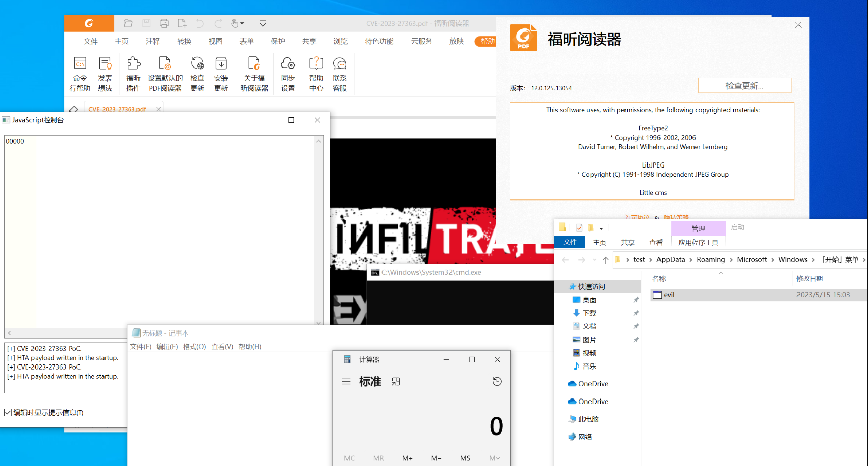Viewport: 868px width, 466px height.
Task: Expand the chevron after Roaming in address bar
Action: pyautogui.click(x=731, y=260)
